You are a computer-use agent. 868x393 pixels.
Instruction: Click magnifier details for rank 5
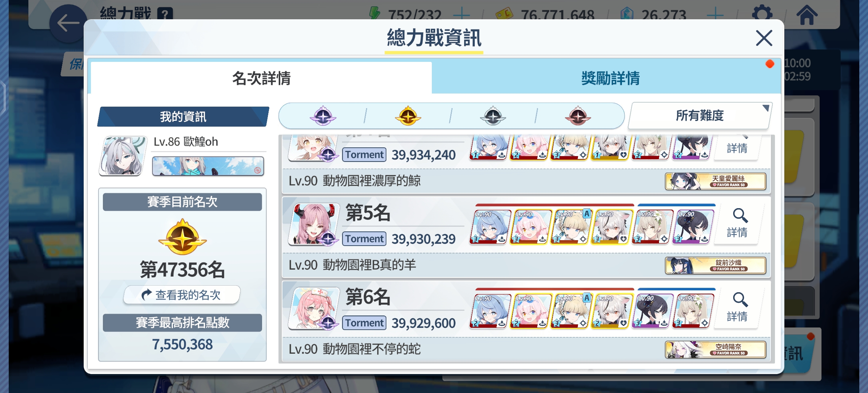coord(738,223)
